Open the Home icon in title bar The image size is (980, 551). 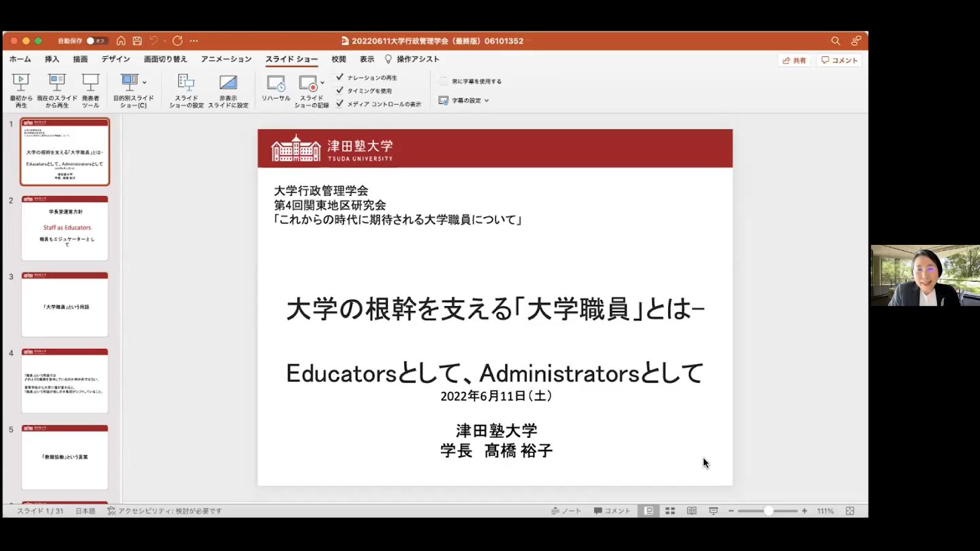[x=121, y=41]
